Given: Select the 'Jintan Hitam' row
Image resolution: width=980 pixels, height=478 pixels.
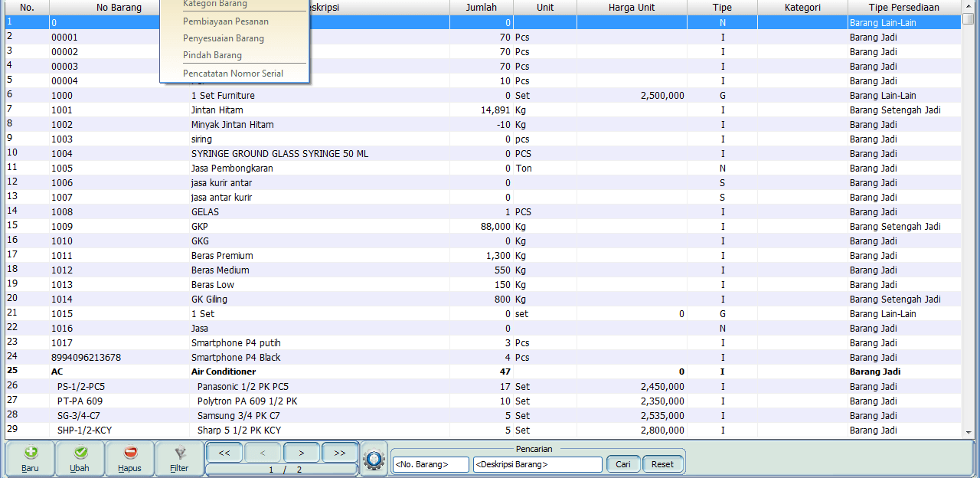Looking at the screenshot, I should (x=483, y=110).
